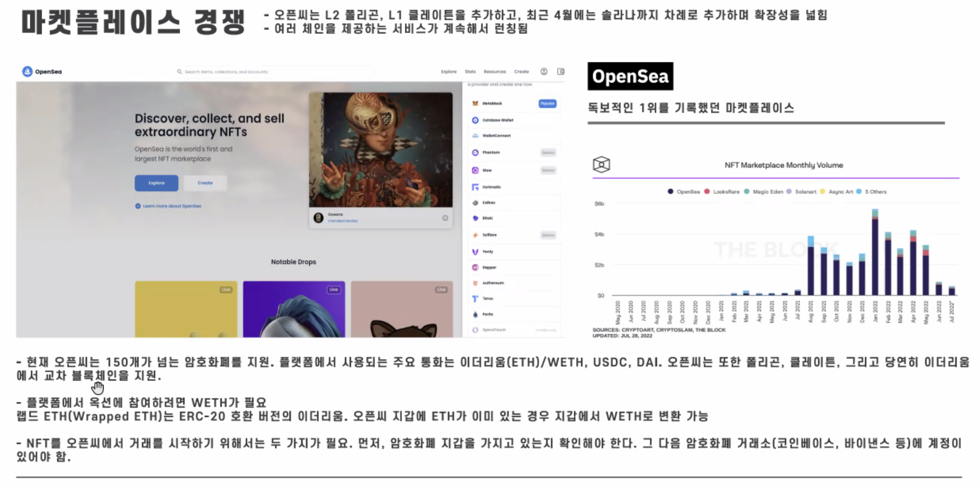This screenshot has width=980, height=486.
Task: Click The Block cube logo on chart
Action: point(601,165)
